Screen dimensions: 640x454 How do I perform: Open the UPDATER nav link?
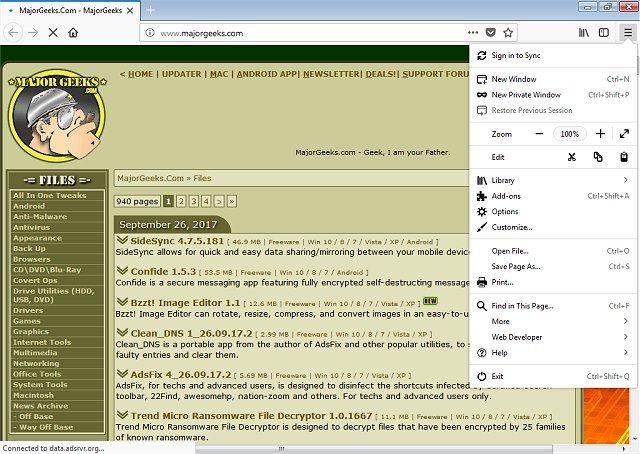pos(182,74)
